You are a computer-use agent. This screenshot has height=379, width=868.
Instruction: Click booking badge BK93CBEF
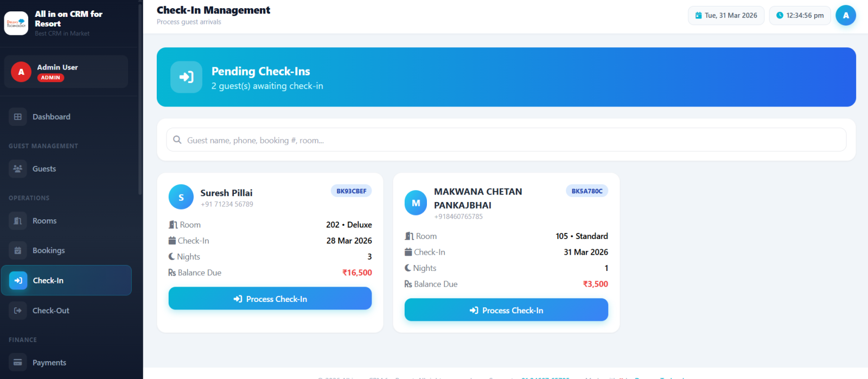click(351, 191)
